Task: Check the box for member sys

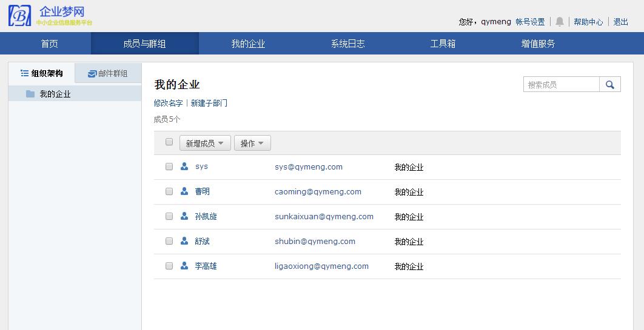Action: [x=169, y=167]
